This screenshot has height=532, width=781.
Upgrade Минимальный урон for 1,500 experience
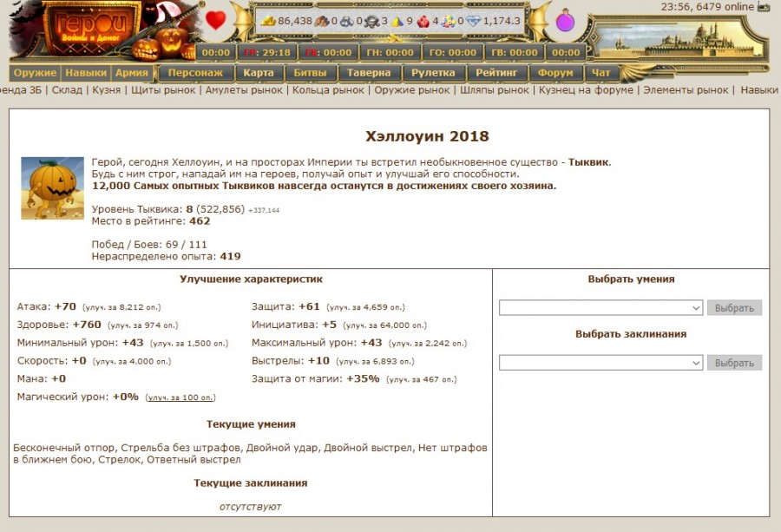point(189,343)
